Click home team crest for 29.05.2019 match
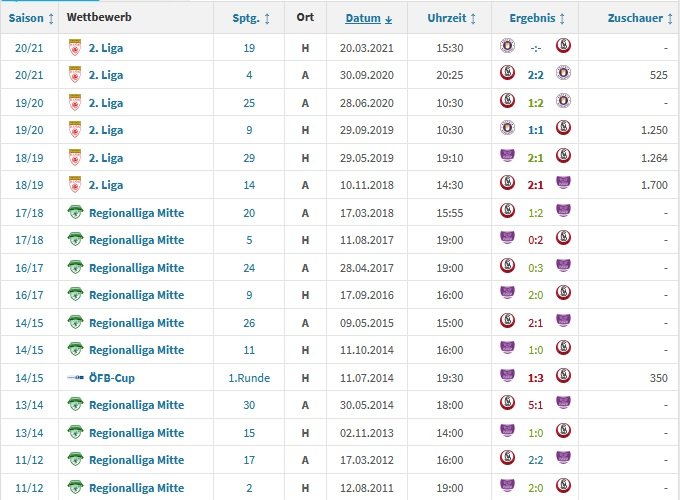The image size is (680, 500). point(507,156)
